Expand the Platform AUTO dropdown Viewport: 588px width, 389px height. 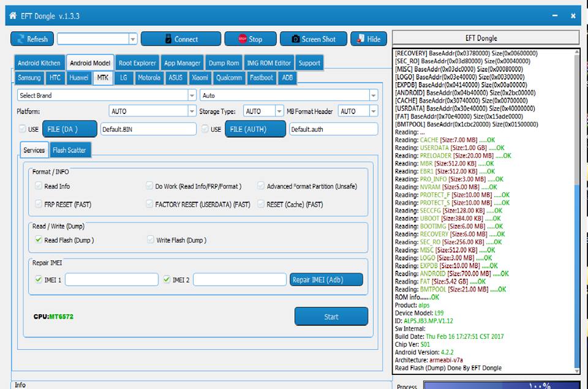click(192, 111)
